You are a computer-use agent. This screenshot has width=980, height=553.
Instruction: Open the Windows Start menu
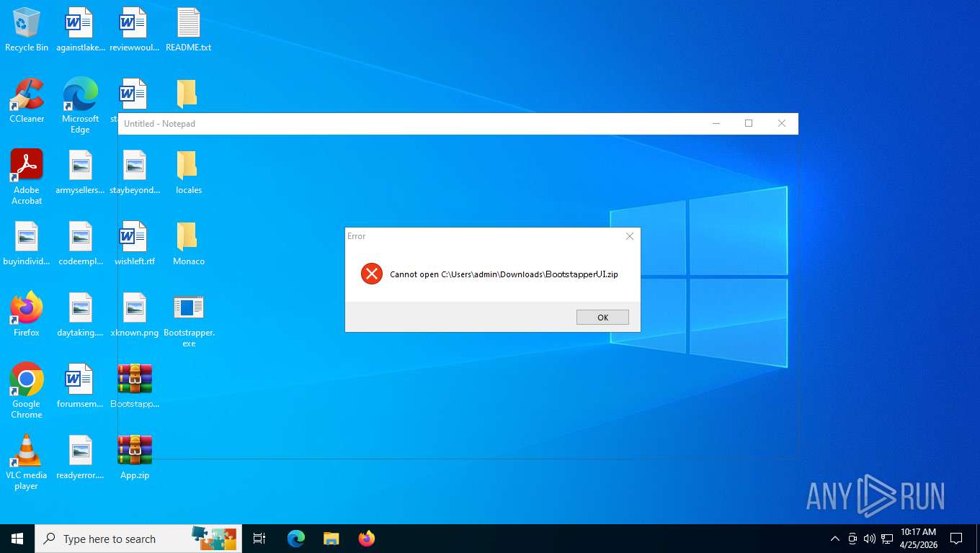tap(17, 539)
